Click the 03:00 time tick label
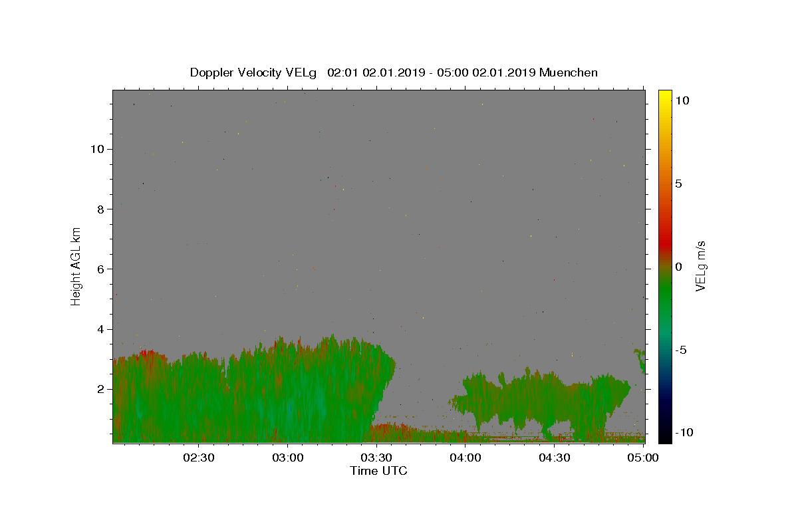Screen dimensions: 798x532 pyautogui.click(x=288, y=458)
